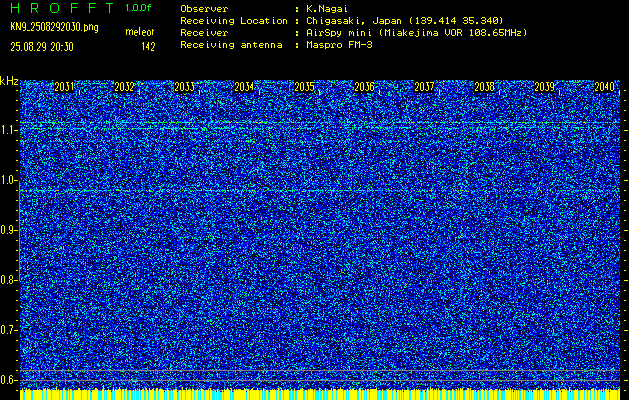
Task: Click the 2033 time marker
Action: point(185,87)
